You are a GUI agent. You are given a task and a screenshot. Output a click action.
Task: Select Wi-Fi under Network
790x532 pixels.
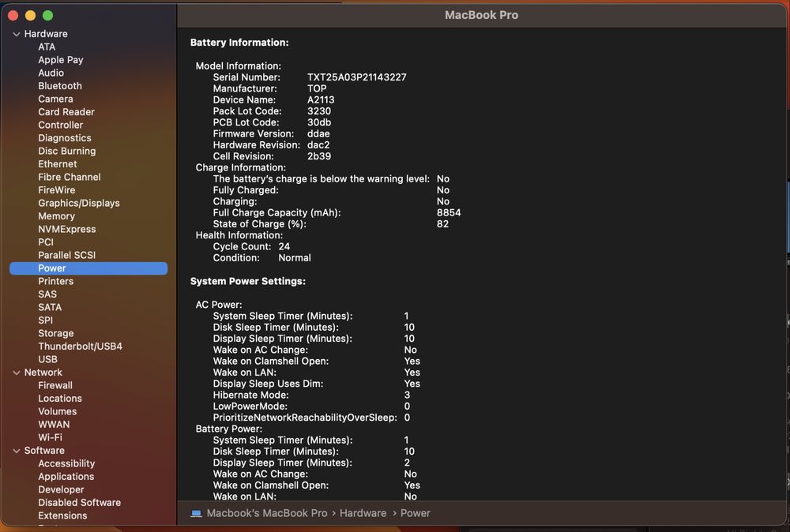(x=50, y=438)
